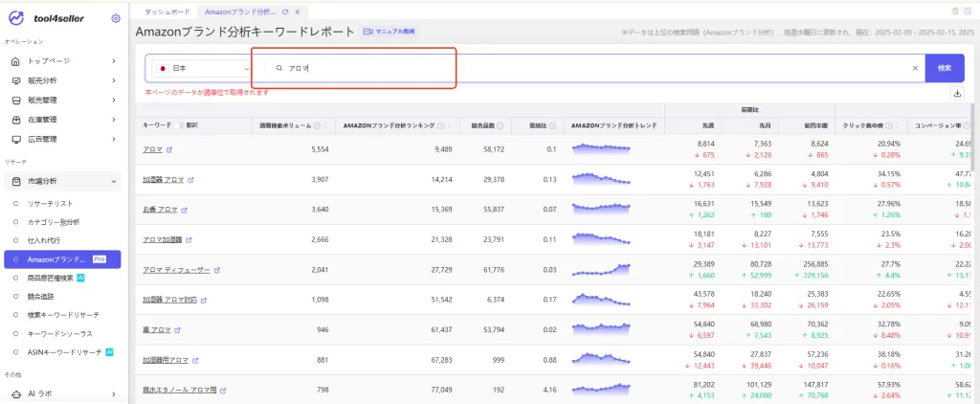Open the アロマ keyword link
The image size is (980, 404).
152,149
